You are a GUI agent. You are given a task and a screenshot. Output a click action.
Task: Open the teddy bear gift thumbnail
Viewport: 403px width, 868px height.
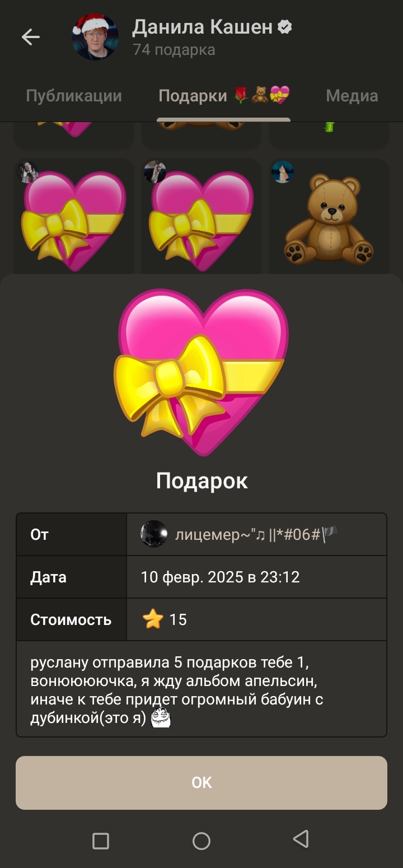coord(329,216)
